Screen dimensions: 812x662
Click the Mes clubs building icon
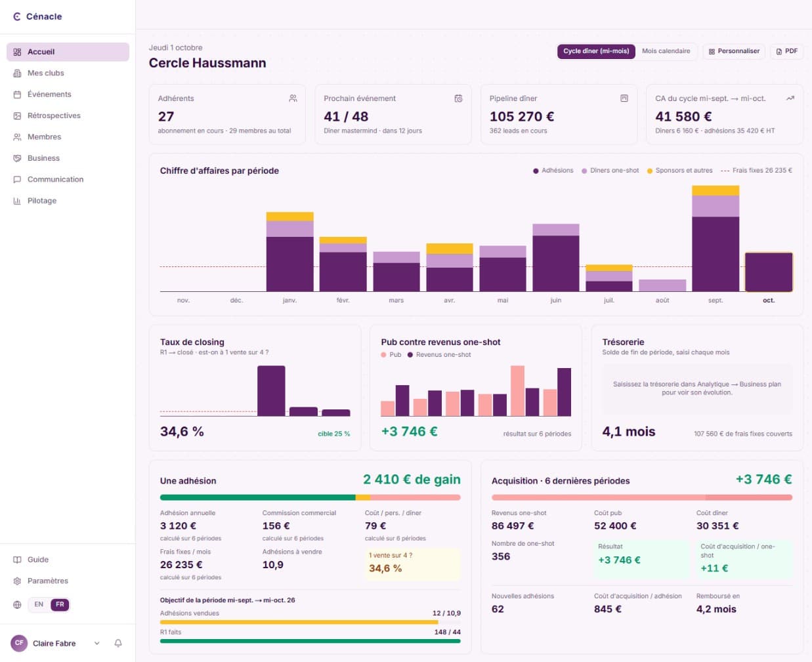[x=17, y=73]
